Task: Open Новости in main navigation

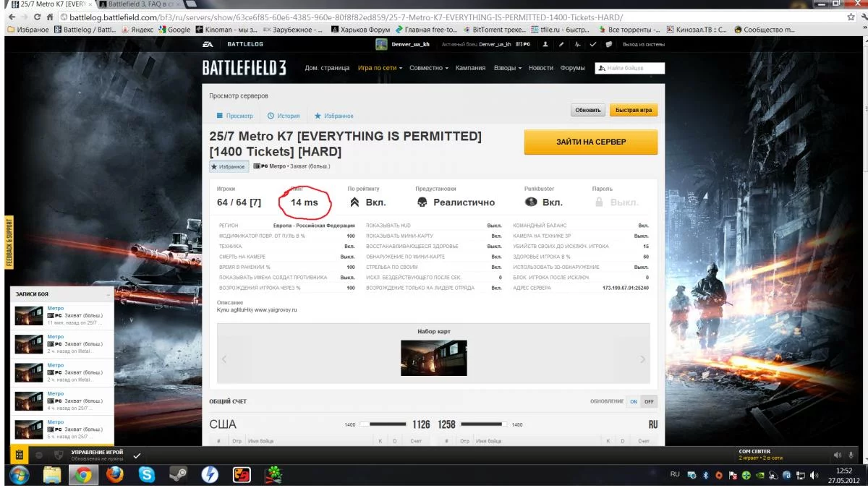Action: coord(541,68)
